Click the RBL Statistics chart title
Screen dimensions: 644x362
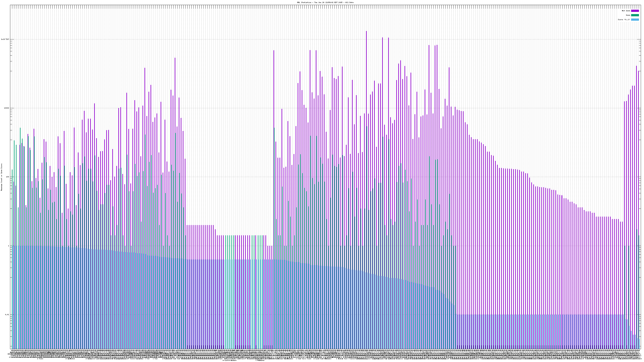[325, 2]
